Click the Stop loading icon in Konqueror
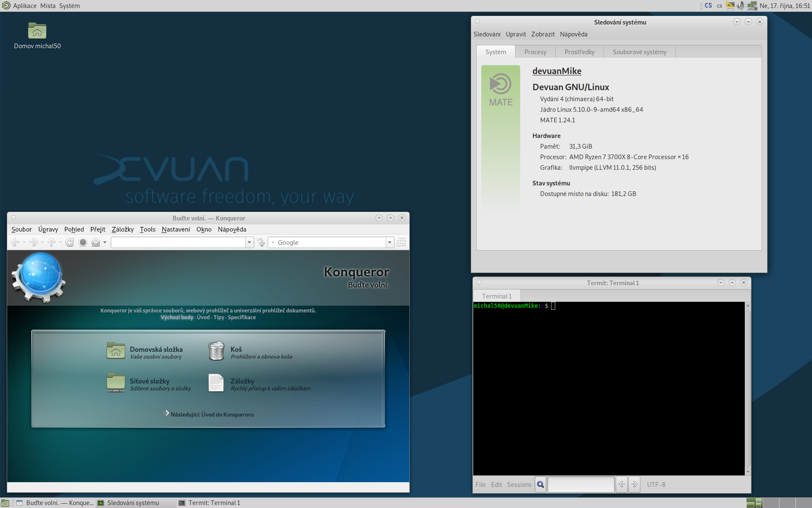The height and width of the screenshot is (508, 812). tap(83, 242)
